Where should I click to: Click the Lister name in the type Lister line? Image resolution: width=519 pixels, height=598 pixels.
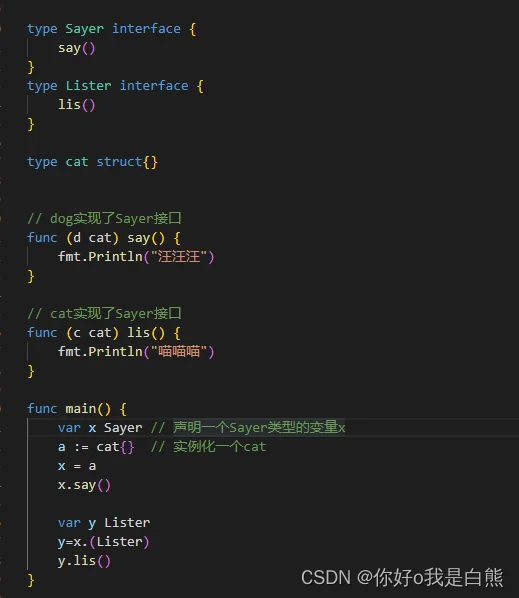[x=88, y=86]
